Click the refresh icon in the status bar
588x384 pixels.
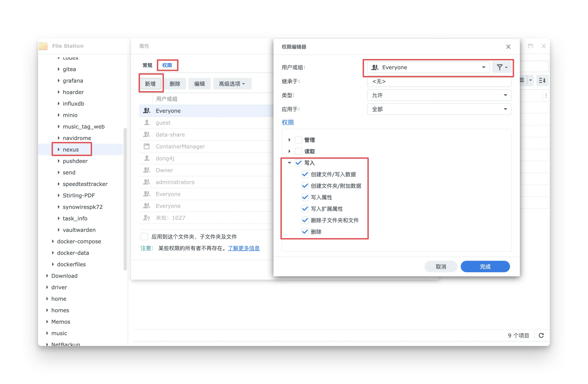coord(541,335)
